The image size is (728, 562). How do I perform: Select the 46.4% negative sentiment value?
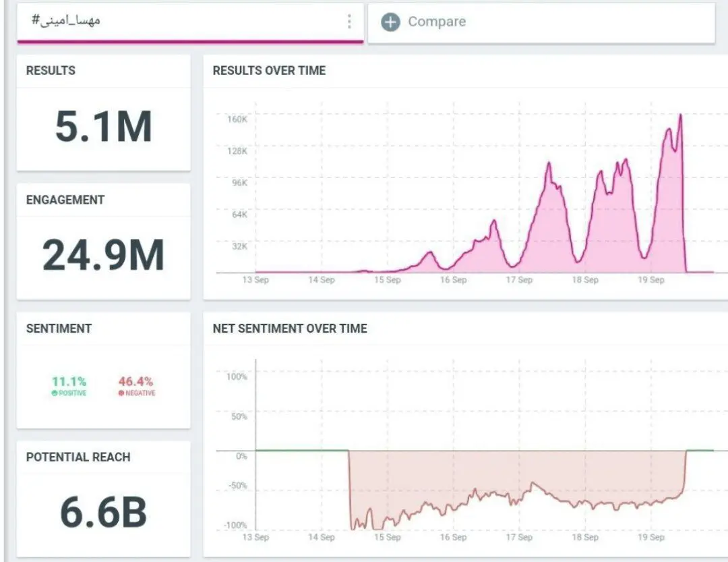click(x=135, y=382)
